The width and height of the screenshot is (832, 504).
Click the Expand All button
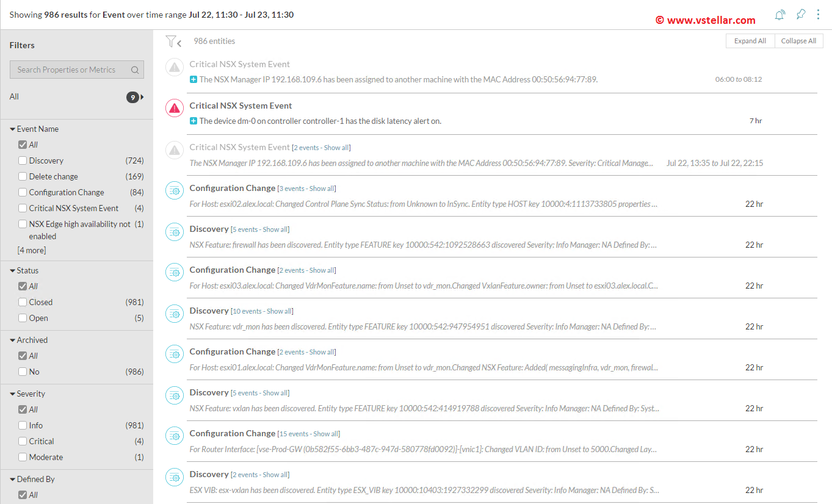[750, 41]
